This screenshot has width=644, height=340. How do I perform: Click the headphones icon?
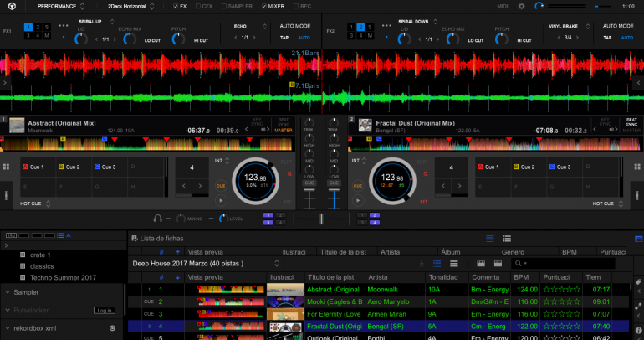(157, 219)
